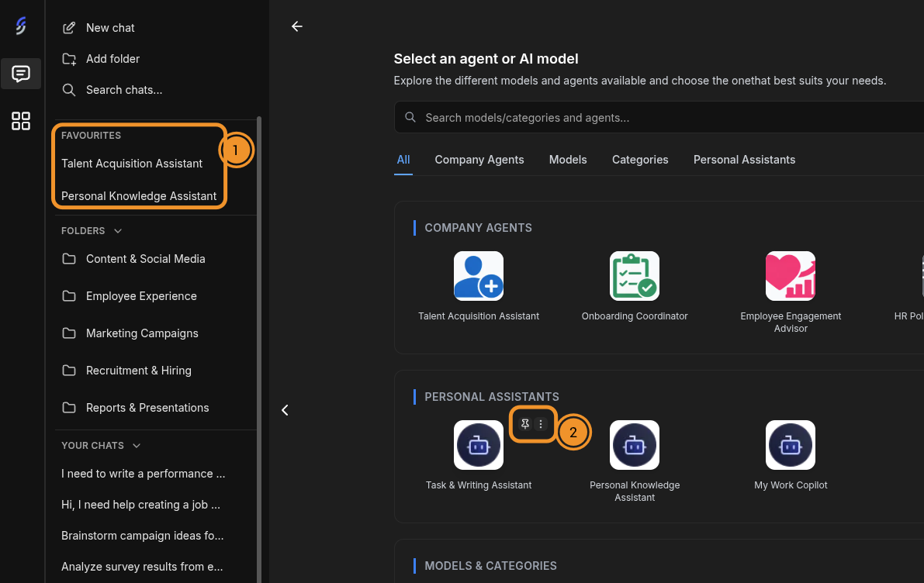Collapse the sidebar using the left chevron
924x583 pixels.
coord(285,409)
